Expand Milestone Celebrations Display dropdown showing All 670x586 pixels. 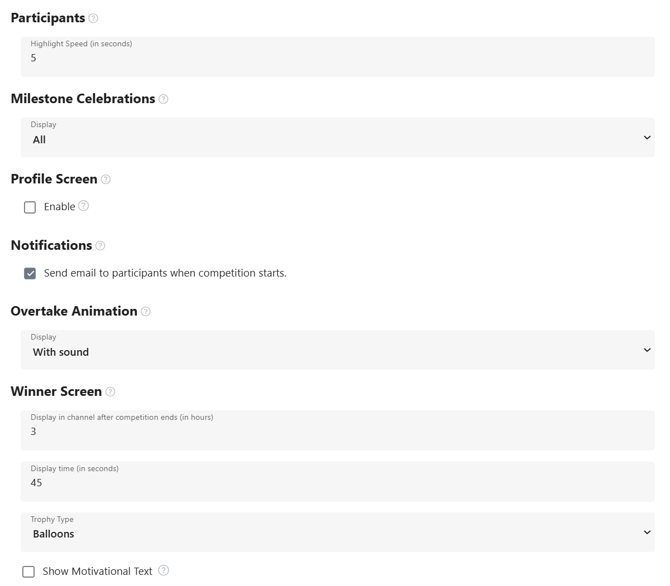338,138
